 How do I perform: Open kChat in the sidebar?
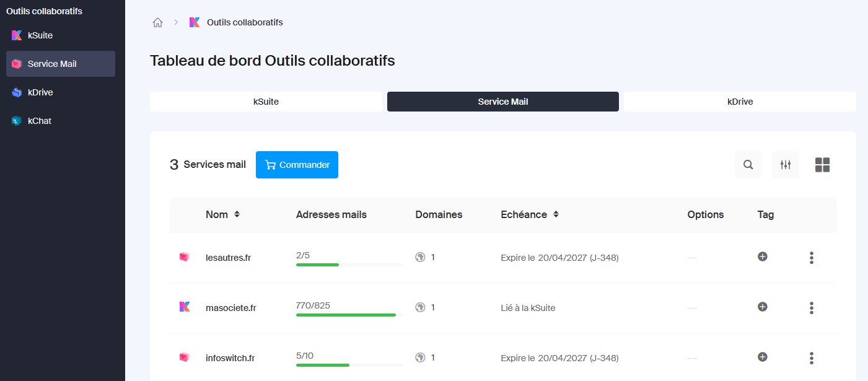(x=60, y=121)
